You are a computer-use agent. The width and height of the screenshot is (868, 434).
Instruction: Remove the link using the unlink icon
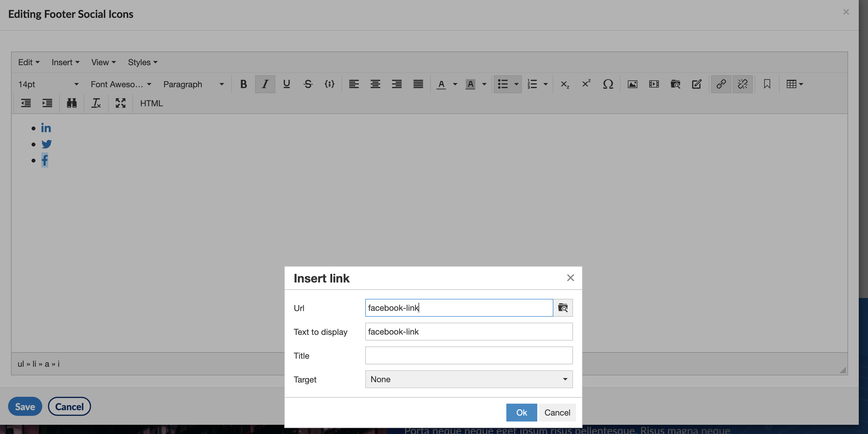pos(742,84)
